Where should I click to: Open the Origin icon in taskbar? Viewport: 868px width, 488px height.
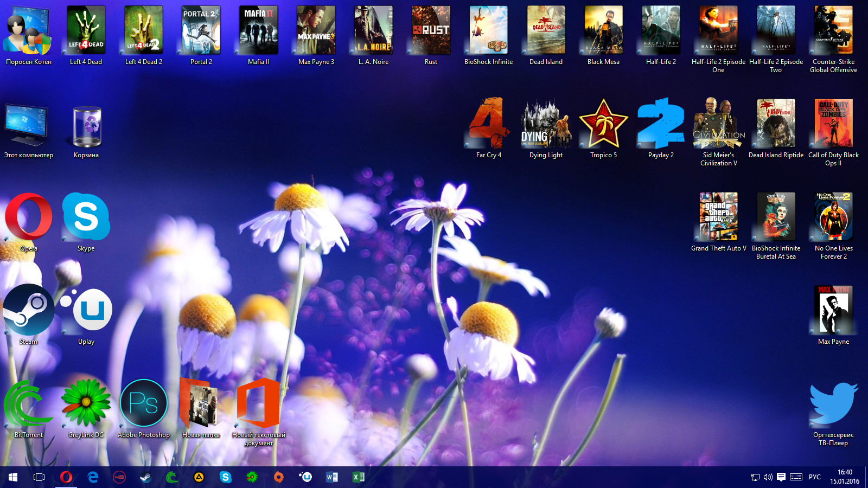278,477
